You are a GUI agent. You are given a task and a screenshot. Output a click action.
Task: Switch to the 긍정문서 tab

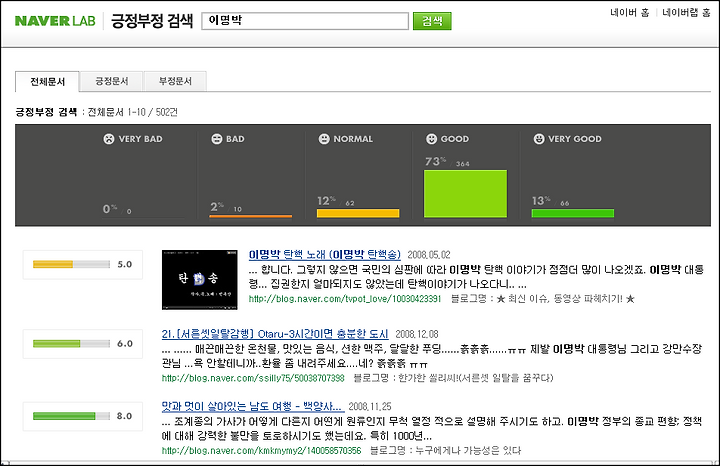[112, 81]
